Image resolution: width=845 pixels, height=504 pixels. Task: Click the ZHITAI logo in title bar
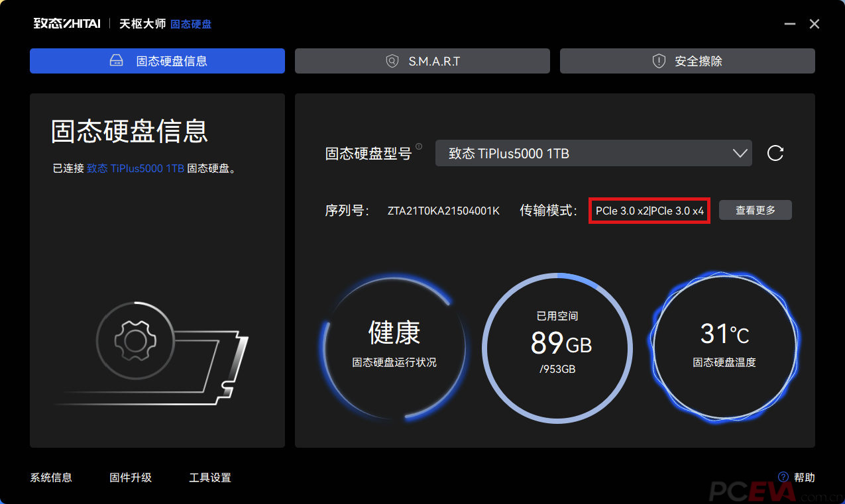[x=67, y=24]
